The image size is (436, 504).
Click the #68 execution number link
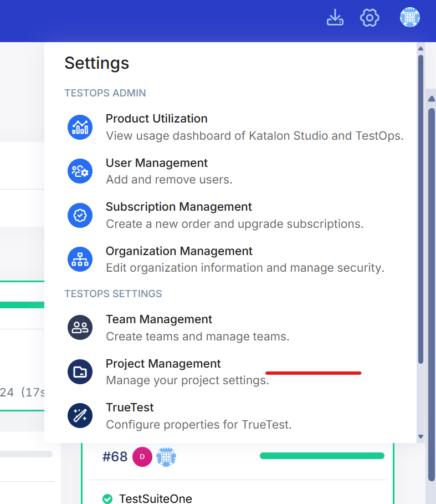point(115,457)
